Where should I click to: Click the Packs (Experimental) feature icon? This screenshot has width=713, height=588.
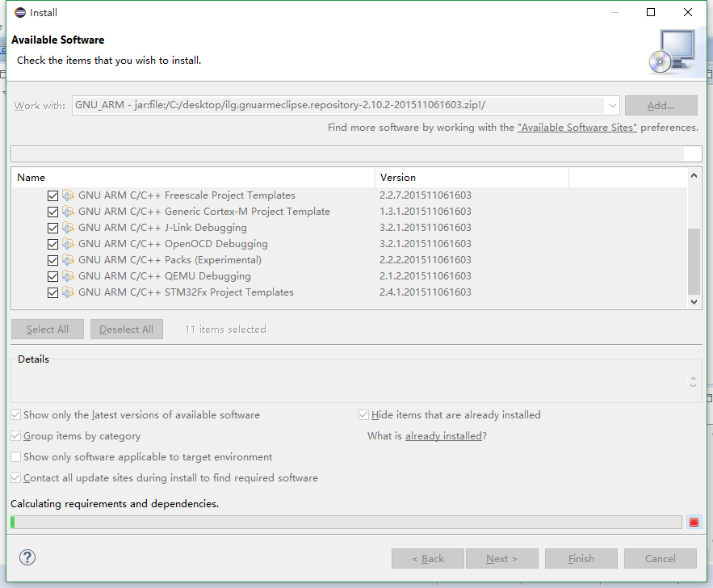coord(68,259)
